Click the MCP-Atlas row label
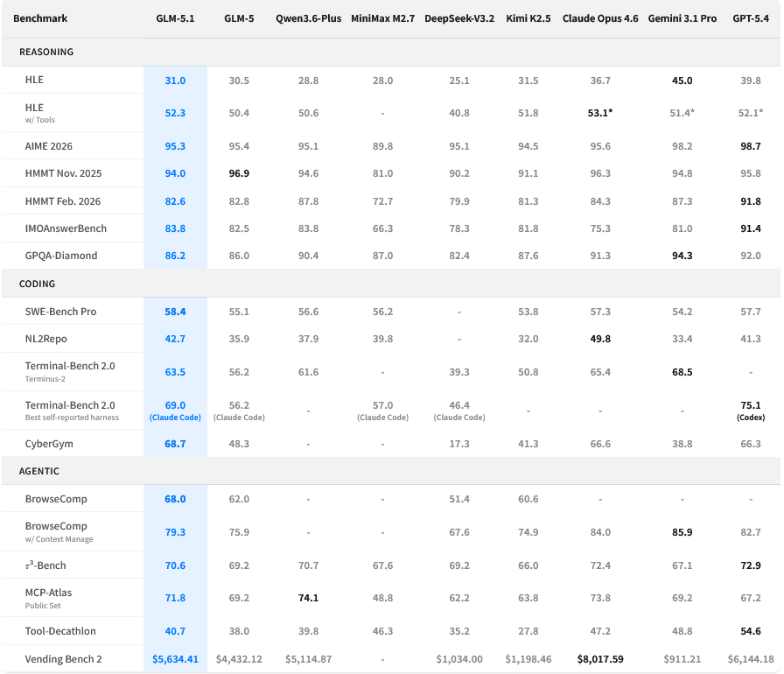The image size is (784, 674). [x=48, y=593]
